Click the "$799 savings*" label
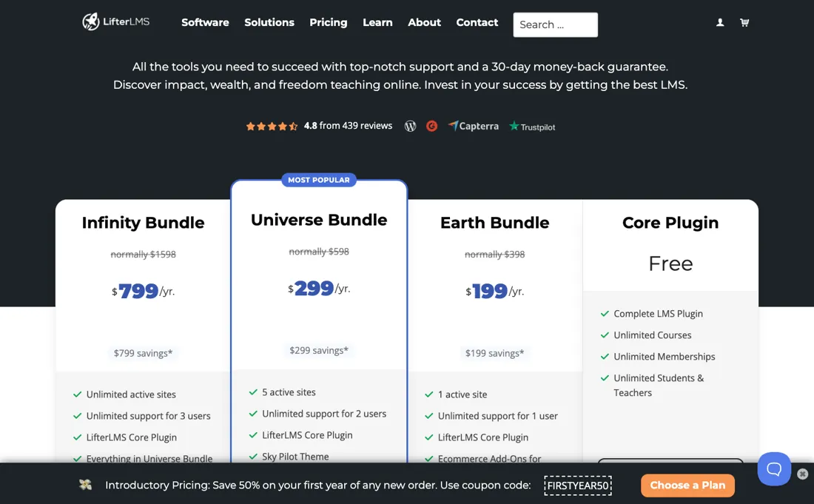The height and width of the screenshot is (504, 814). (143, 353)
